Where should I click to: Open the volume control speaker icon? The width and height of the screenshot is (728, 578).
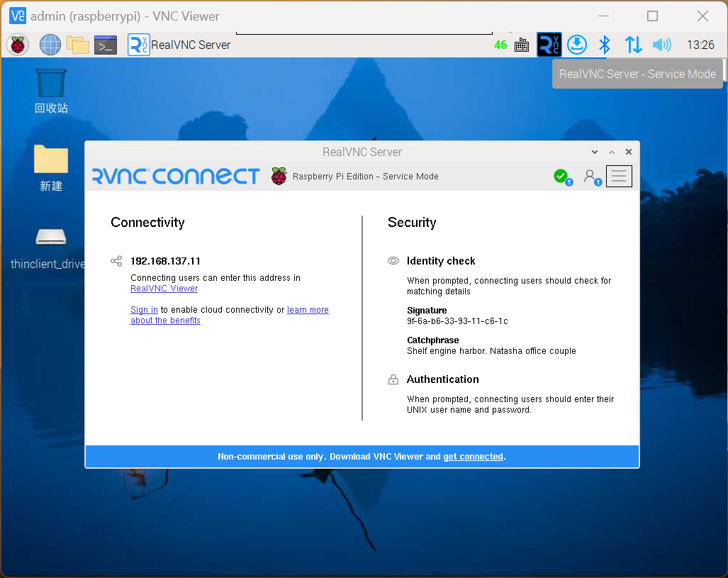click(x=661, y=45)
